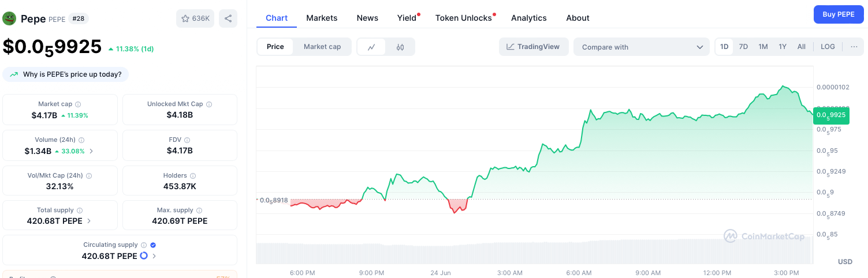Click the verified badge by Circulating supply

pyautogui.click(x=153, y=245)
